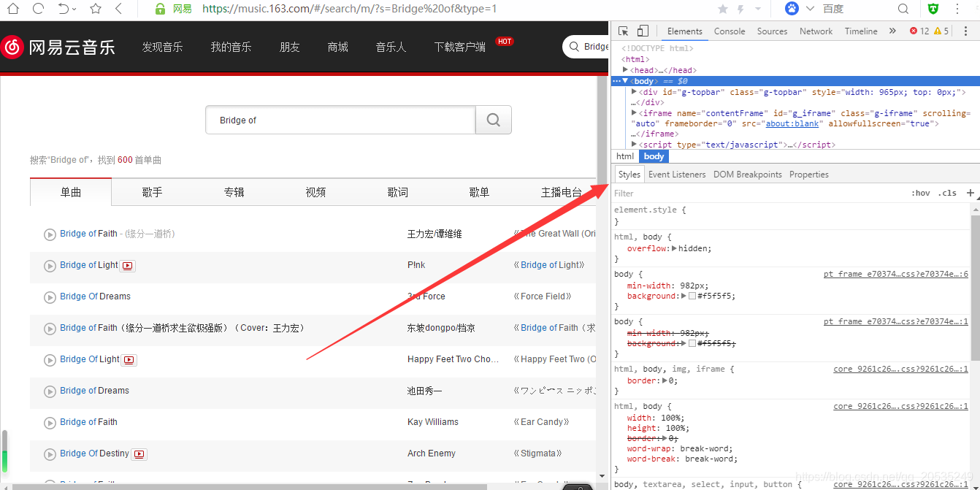Bookmark page with the star icon left of address bar
Viewport: 980px width, 490px height.
tap(96, 9)
